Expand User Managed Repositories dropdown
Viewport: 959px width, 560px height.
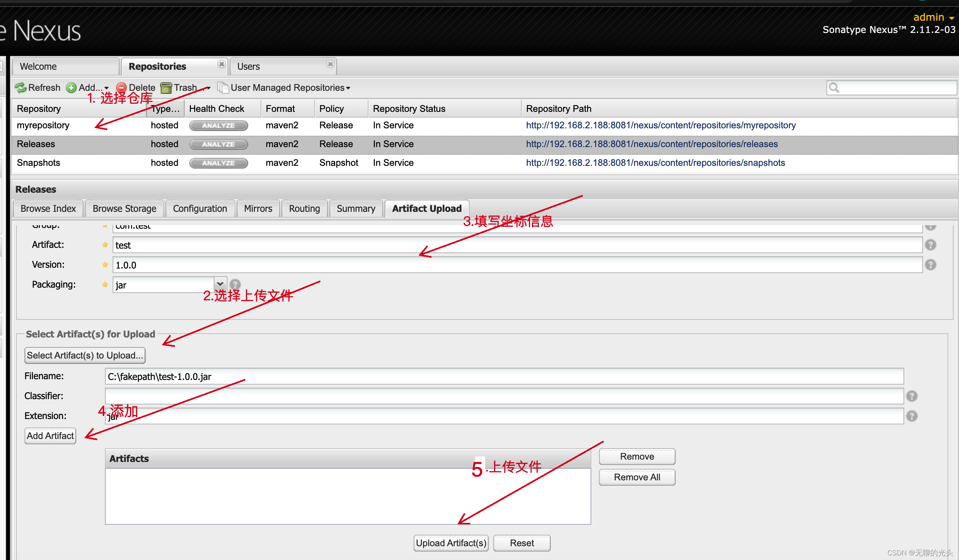pos(284,88)
